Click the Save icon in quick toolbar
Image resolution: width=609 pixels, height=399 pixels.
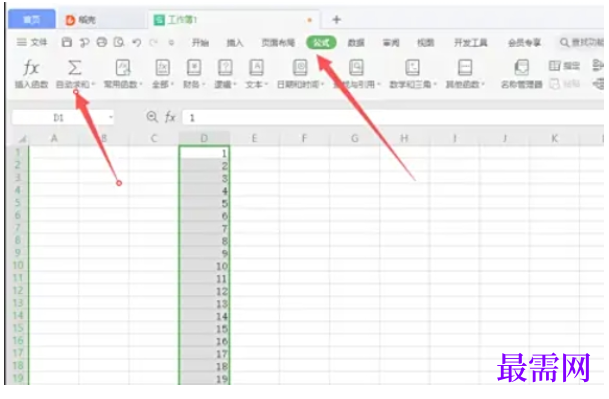pos(67,42)
